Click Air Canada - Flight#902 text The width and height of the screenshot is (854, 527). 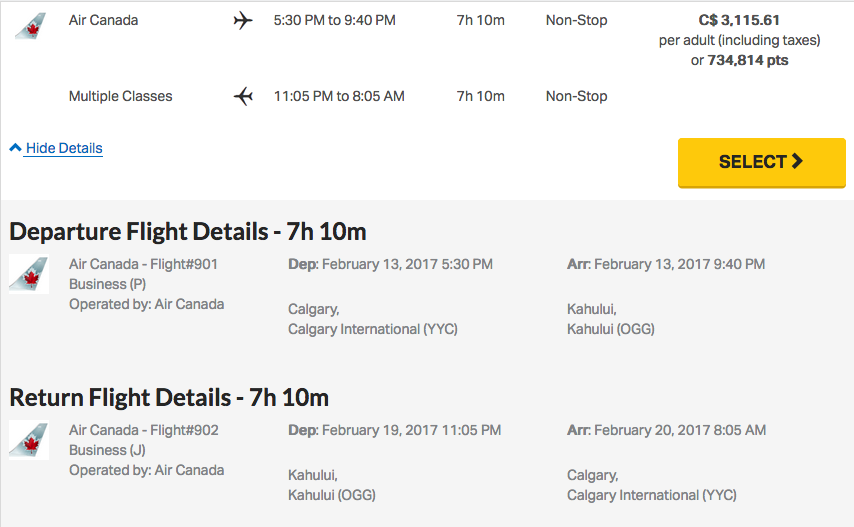click(x=144, y=430)
